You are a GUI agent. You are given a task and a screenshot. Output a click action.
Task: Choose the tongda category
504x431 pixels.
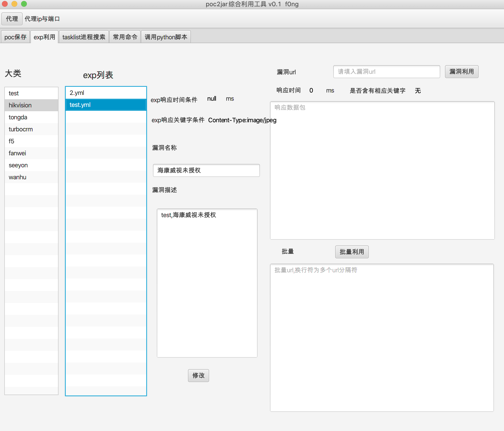(x=31, y=117)
